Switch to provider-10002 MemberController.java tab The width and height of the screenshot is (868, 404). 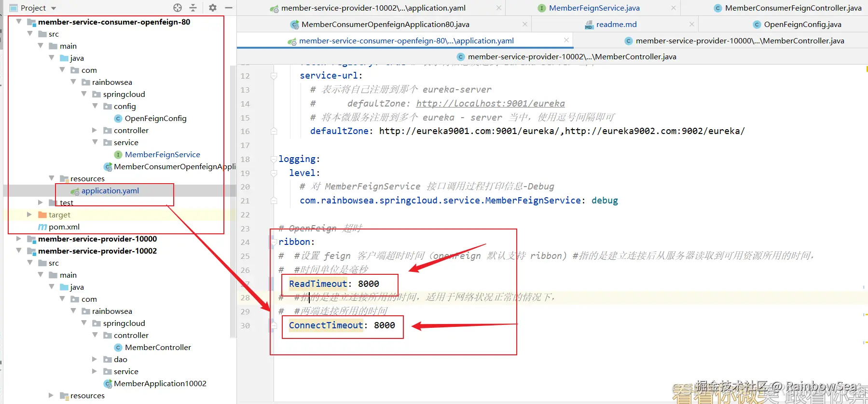pos(572,56)
